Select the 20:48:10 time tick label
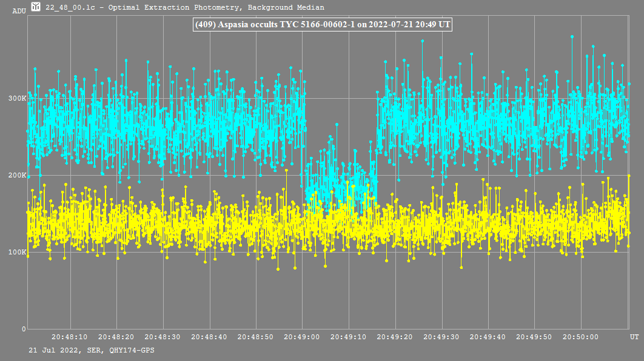This screenshot has width=644, height=361. [69, 337]
